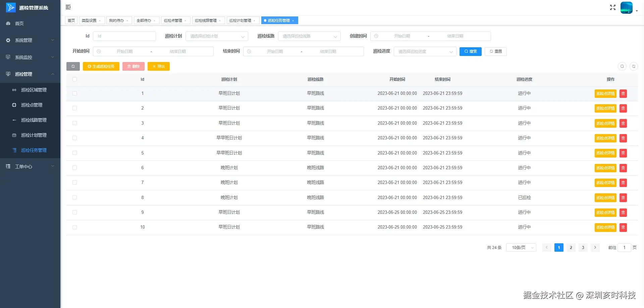The height and width of the screenshot is (308, 644).
Task: Click the round search toggle icon above the table
Action: pyautogui.click(x=622, y=66)
